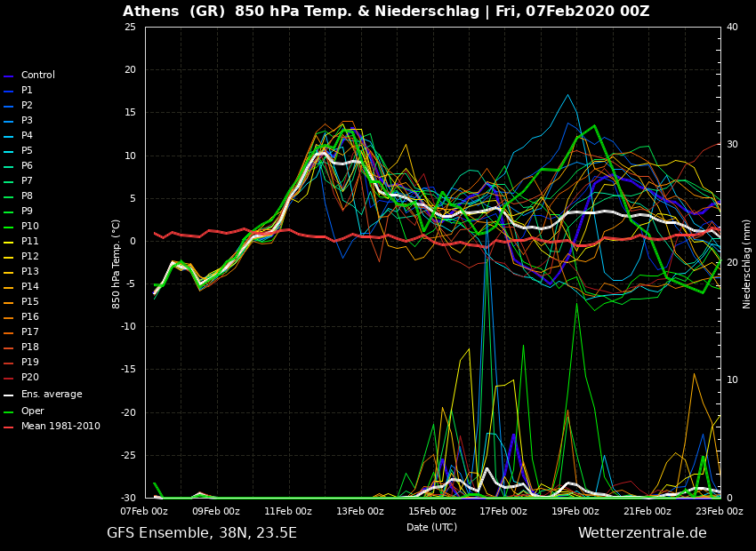Select the 13Feb 00z date tick label
Image resolution: width=756 pixels, height=551 pixels.
360,512
